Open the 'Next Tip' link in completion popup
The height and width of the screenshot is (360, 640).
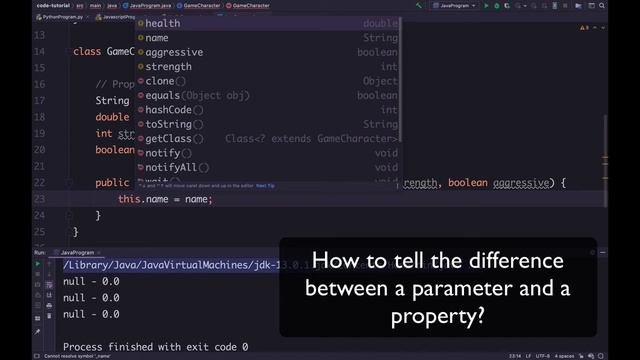pyautogui.click(x=265, y=186)
